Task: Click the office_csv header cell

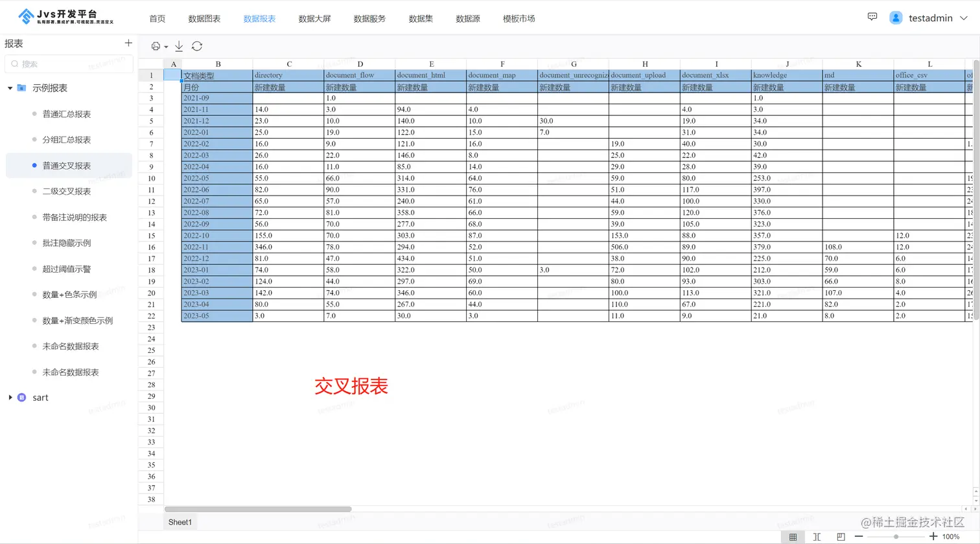Action: [x=930, y=75]
